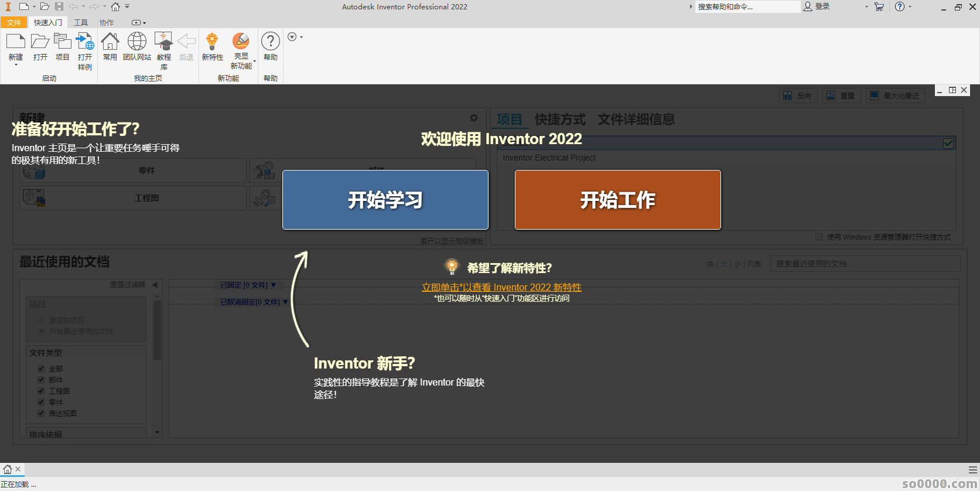
Task: Open the 亮显新功能 dropdown arrow
Action: point(254,61)
